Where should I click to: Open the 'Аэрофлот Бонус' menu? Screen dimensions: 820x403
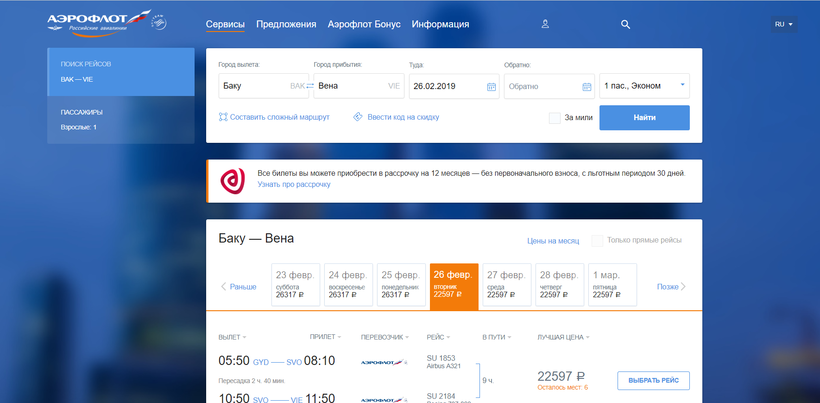[x=364, y=24]
